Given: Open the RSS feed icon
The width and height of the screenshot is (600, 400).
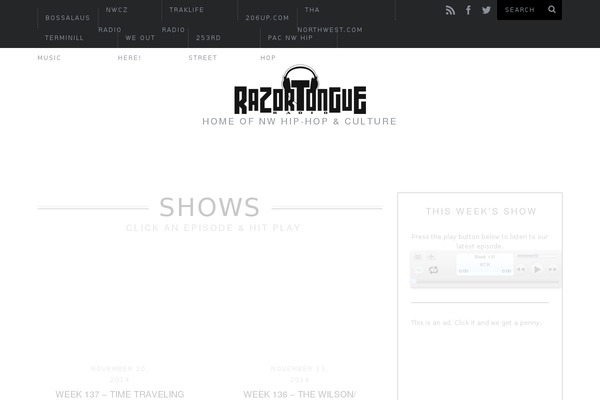Looking at the screenshot, I should [450, 10].
